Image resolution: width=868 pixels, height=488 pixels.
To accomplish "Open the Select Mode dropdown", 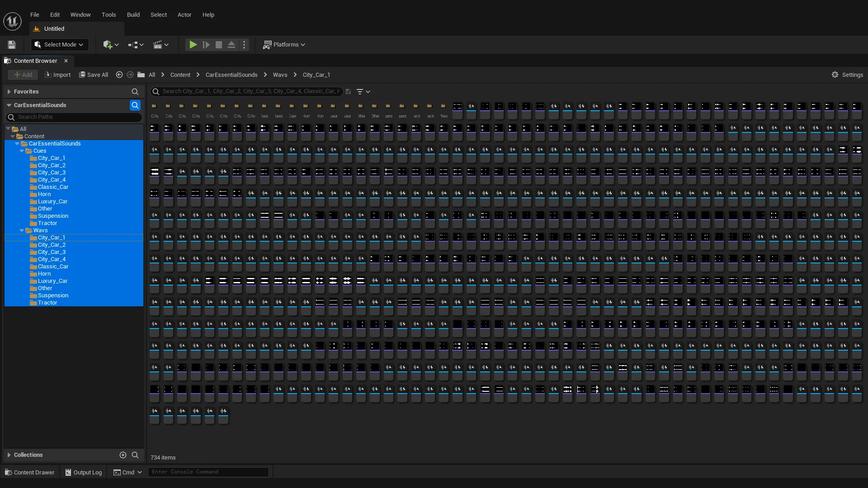I will 60,45.
